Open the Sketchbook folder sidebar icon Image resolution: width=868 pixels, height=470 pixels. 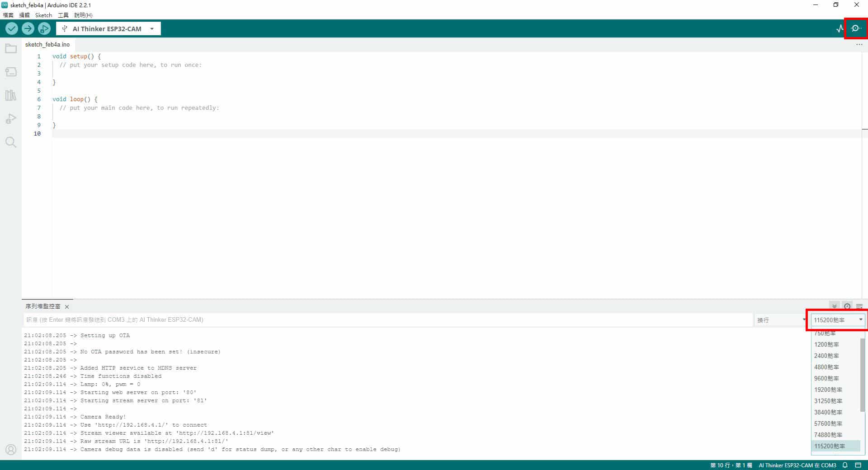coord(10,48)
